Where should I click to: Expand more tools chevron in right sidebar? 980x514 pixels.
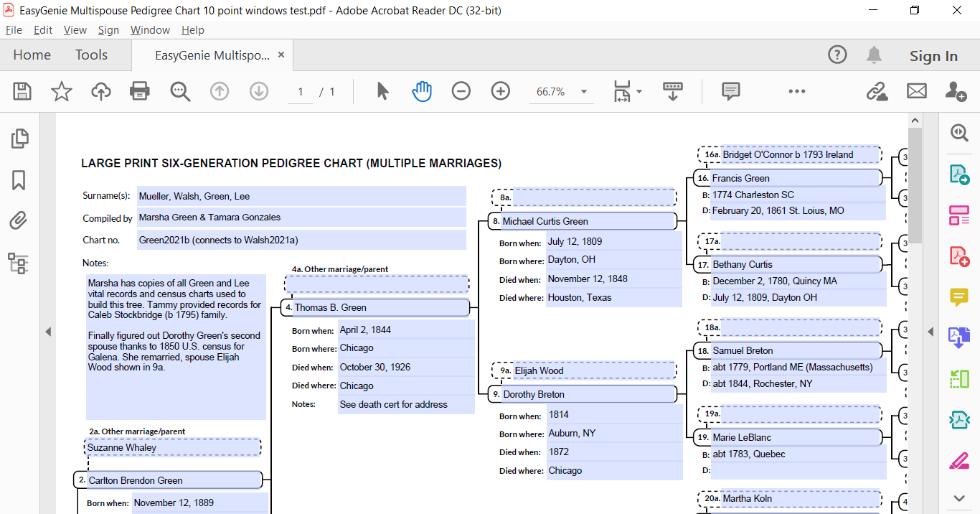(959, 498)
